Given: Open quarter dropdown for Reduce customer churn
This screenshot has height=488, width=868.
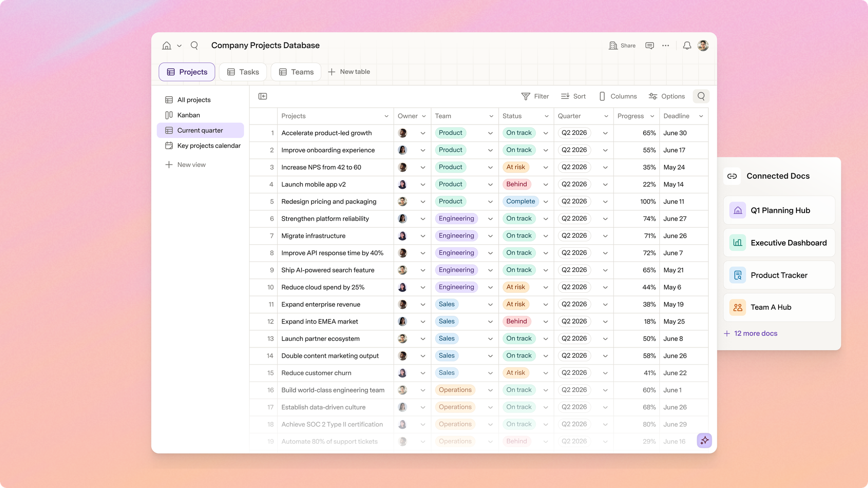Looking at the screenshot, I should coord(605,373).
